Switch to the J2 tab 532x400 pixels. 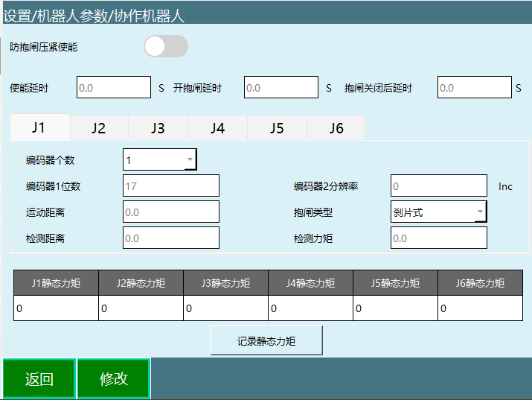point(99,128)
